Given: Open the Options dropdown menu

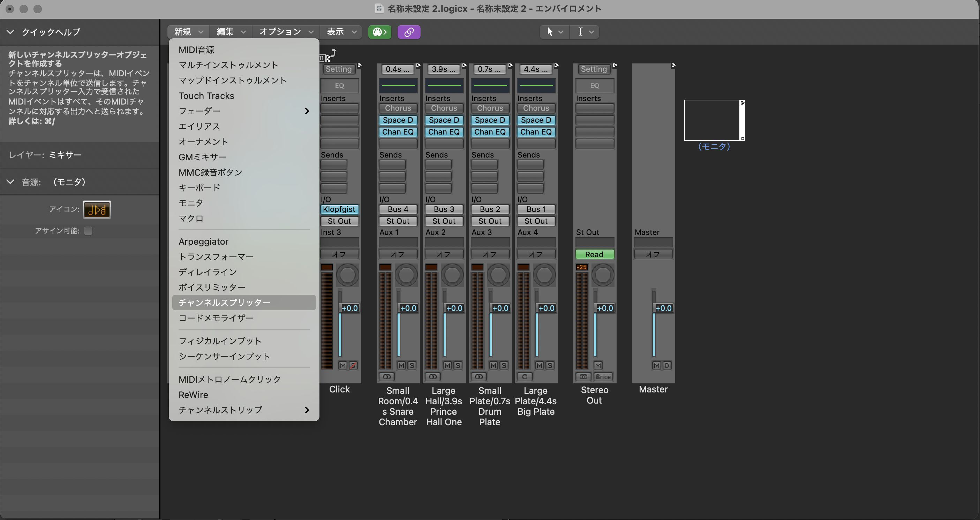Looking at the screenshot, I should [x=286, y=32].
